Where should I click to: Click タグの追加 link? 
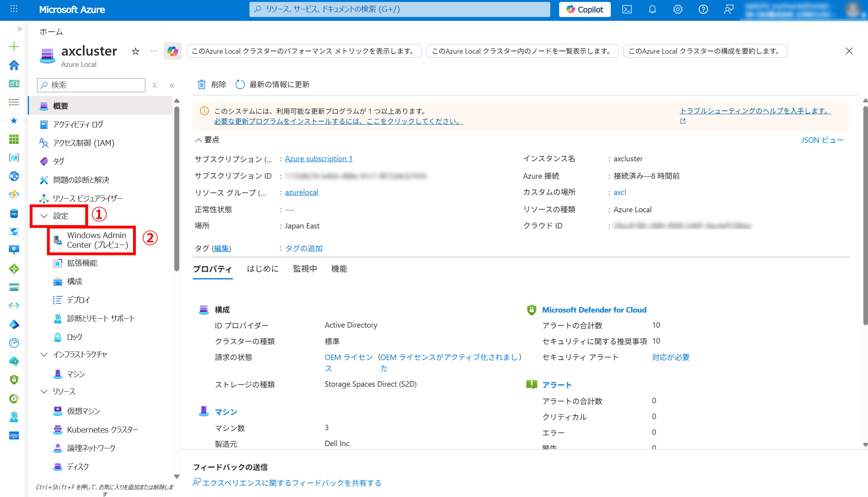304,248
